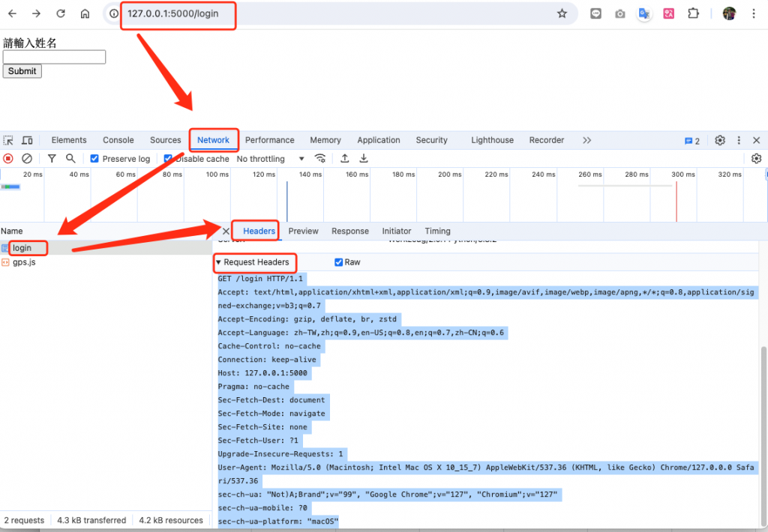The width and height of the screenshot is (768, 532).
Task: Switch to the Console tab
Action: [118, 140]
